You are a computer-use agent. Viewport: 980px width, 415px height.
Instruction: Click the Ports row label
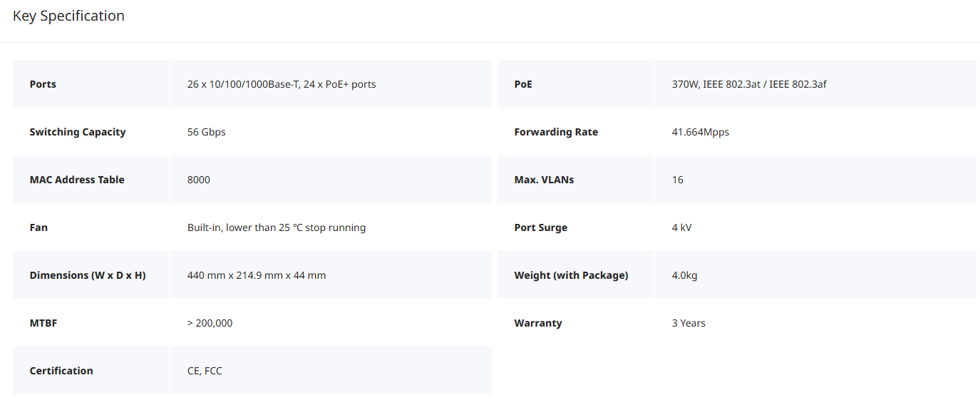[43, 84]
